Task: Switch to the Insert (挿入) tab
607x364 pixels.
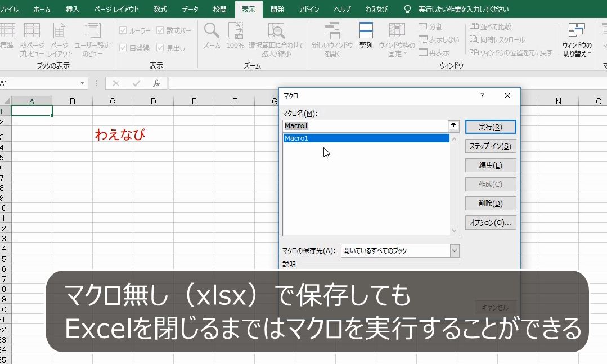Action: pos(72,9)
